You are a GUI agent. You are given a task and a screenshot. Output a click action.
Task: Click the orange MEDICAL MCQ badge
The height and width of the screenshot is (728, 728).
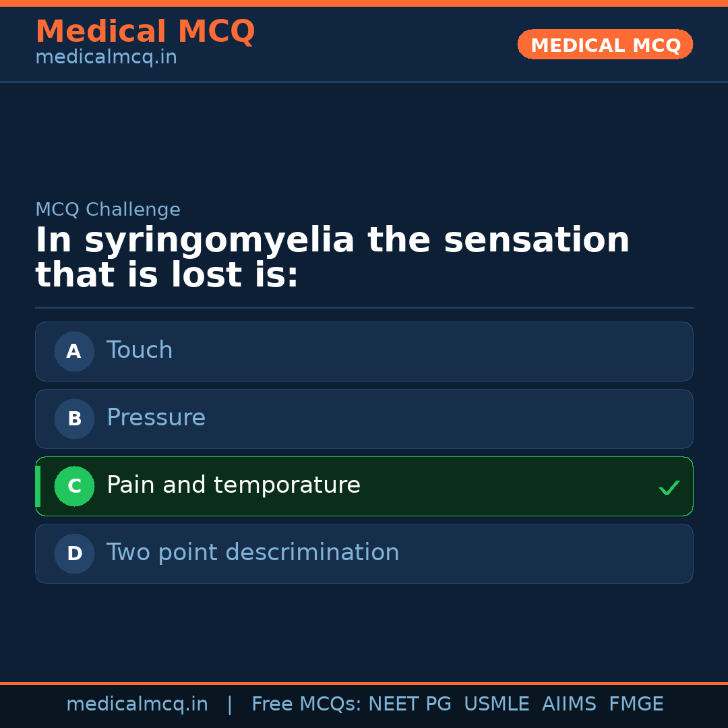605,44
